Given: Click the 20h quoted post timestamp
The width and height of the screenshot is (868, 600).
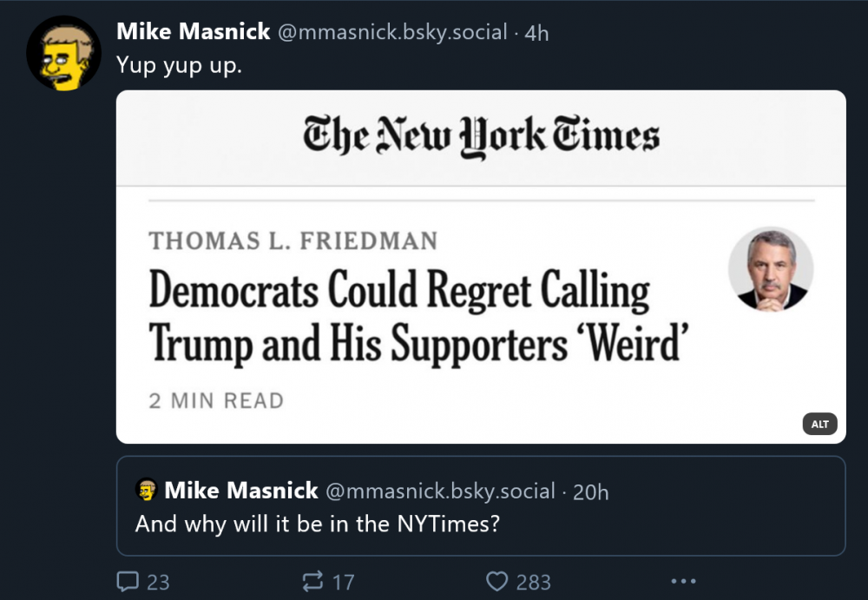Looking at the screenshot, I should 591,491.
